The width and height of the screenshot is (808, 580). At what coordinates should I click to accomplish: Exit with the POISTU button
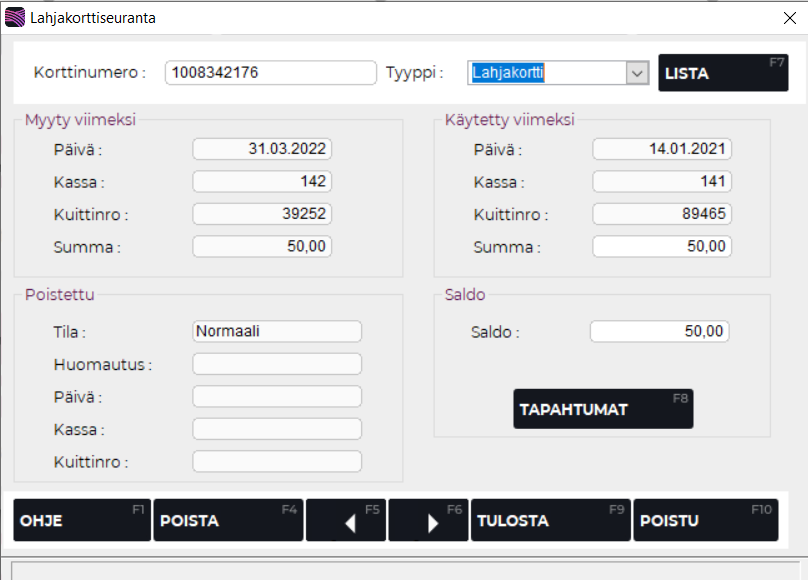[x=705, y=521]
